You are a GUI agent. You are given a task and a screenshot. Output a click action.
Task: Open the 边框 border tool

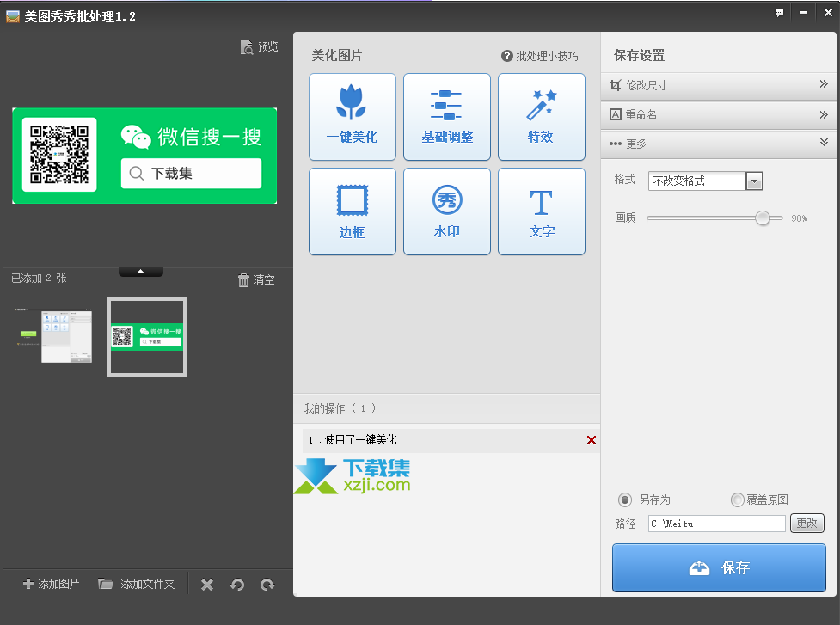pos(352,211)
